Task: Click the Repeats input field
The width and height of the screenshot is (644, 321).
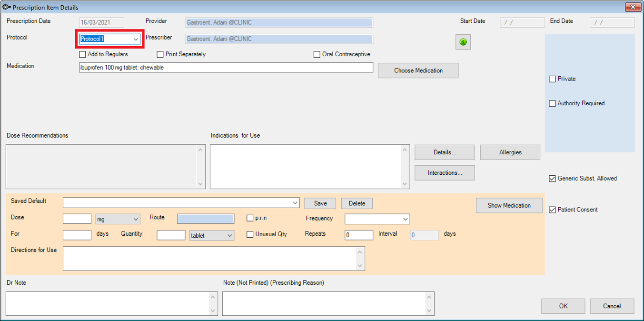Action: point(359,235)
